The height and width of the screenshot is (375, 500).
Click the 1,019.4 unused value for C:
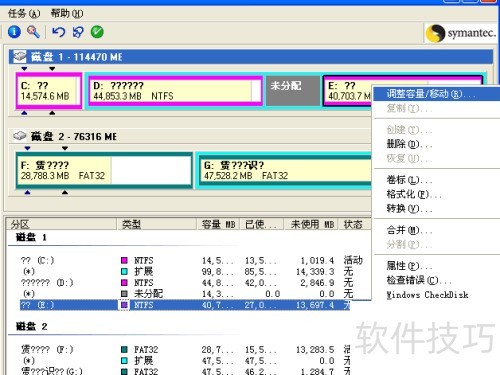pos(317,260)
